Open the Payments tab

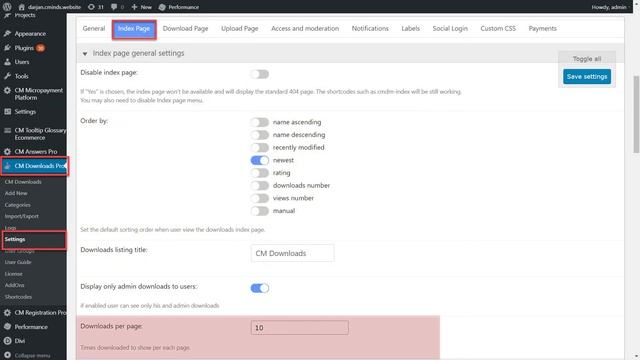[x=542, y=29]
